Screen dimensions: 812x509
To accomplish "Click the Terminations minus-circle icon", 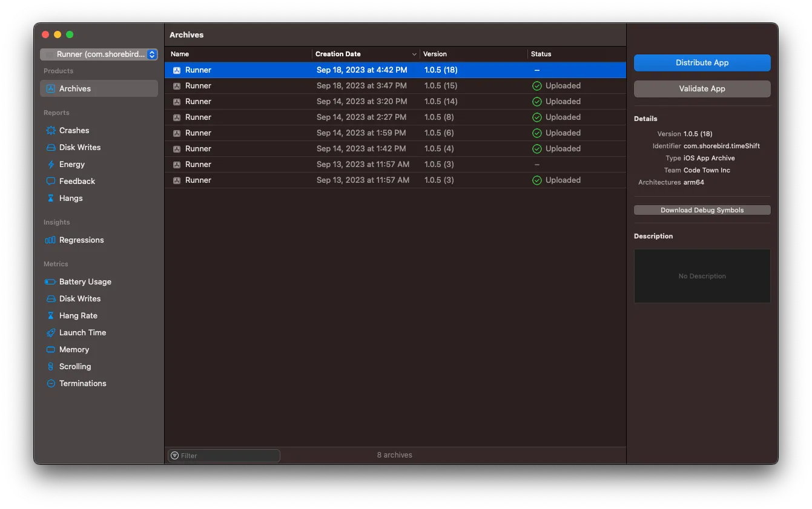I will [51, 383].
